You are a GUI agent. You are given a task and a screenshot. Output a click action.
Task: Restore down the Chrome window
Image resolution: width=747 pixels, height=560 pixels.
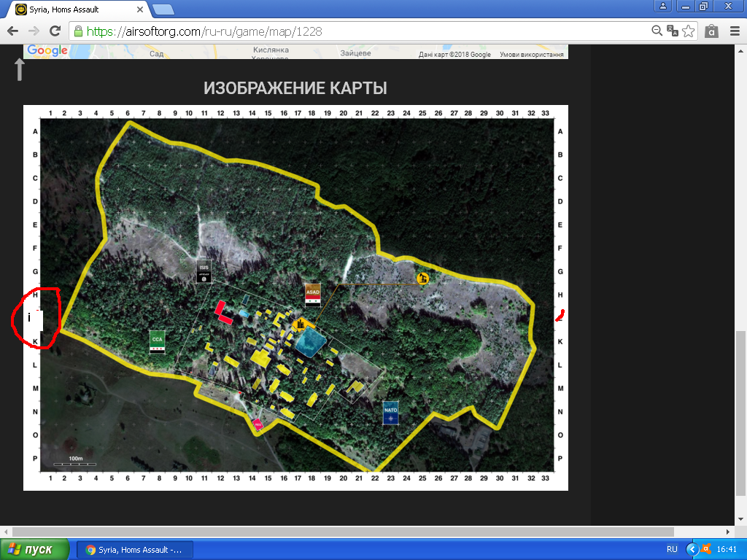pos(703,6)
